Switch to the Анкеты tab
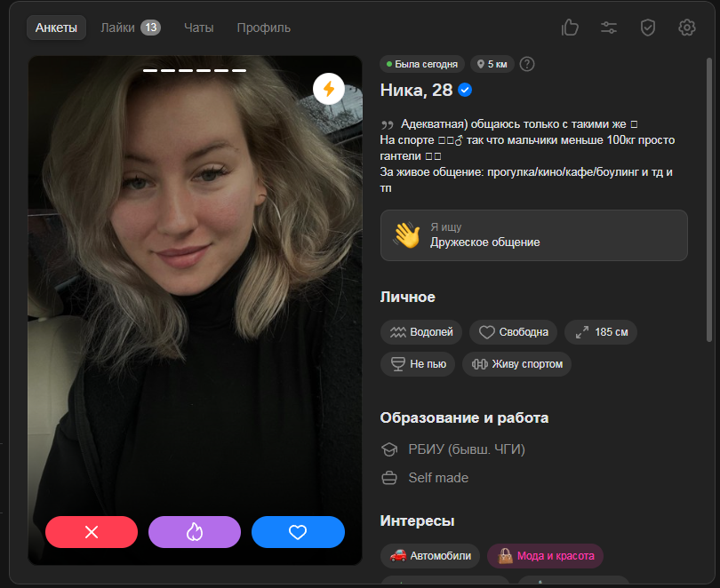 tap(56, 28)
